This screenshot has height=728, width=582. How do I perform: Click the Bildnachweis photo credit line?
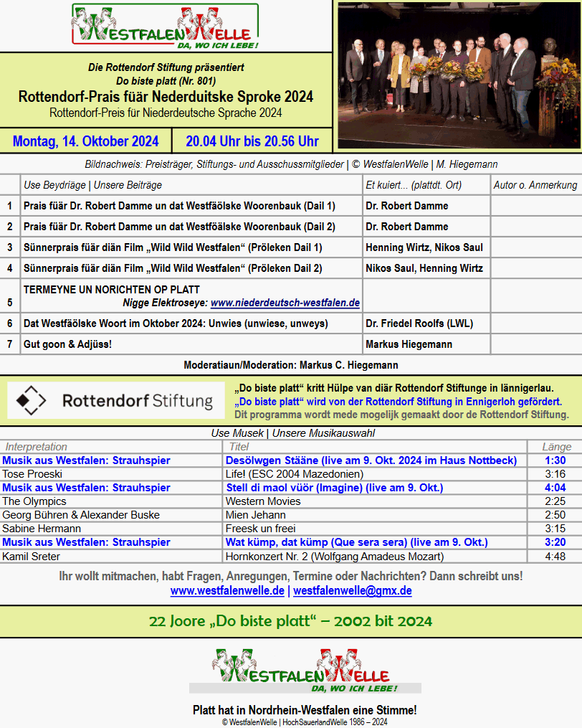[291, 164]
